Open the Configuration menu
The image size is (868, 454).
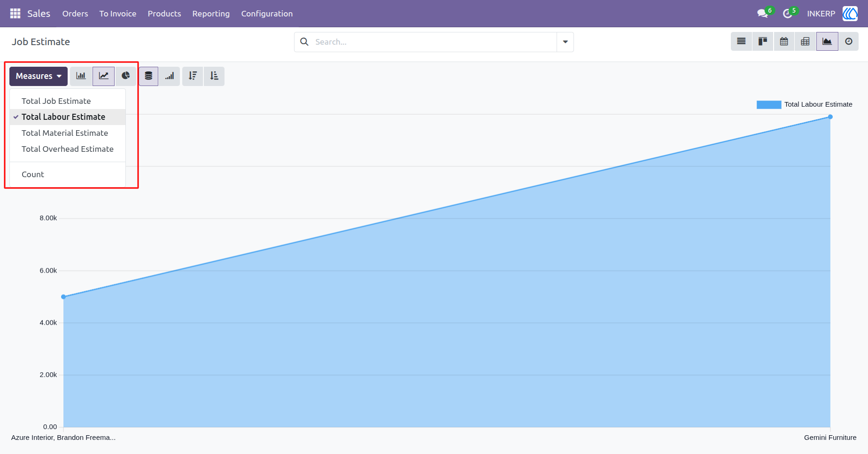(267, 14)
